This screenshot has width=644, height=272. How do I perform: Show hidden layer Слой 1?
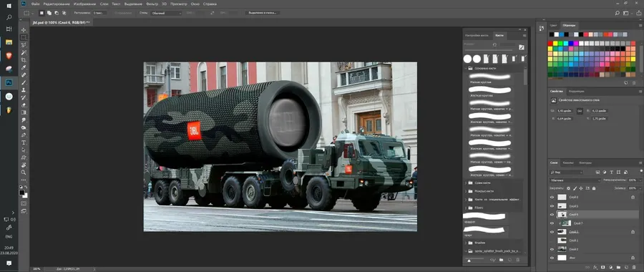(x=552, y=241)
